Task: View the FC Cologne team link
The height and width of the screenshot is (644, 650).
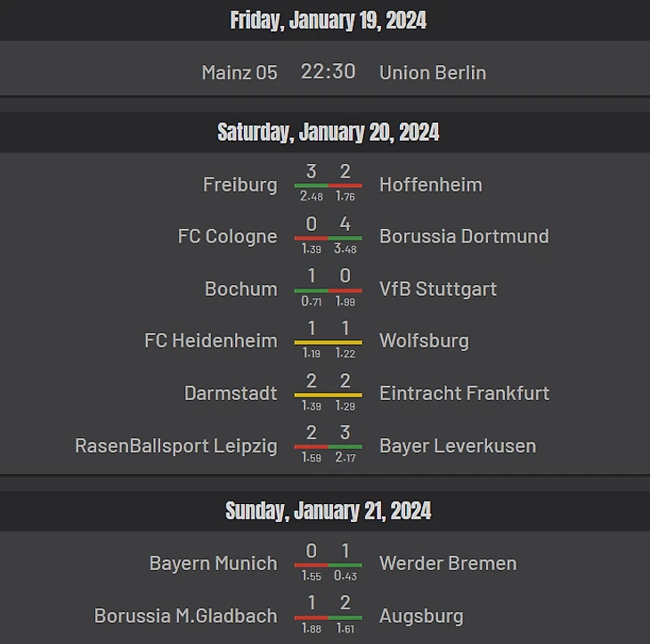Action: 227,236
